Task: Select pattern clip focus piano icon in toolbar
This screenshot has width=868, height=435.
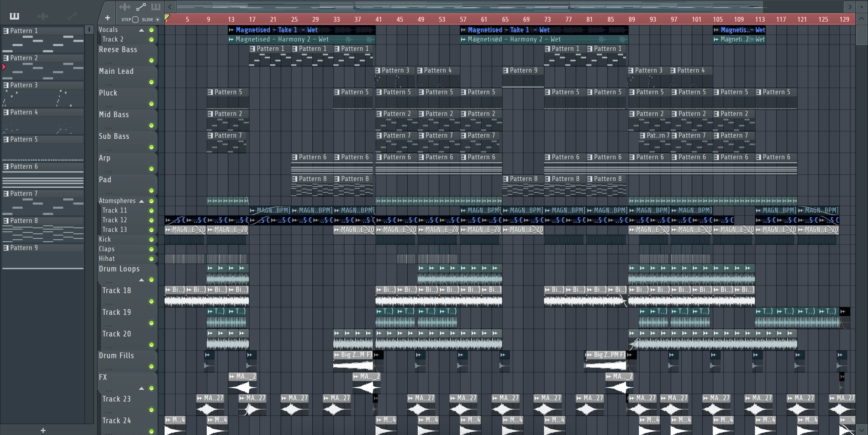Action: (x=155, y=7)
